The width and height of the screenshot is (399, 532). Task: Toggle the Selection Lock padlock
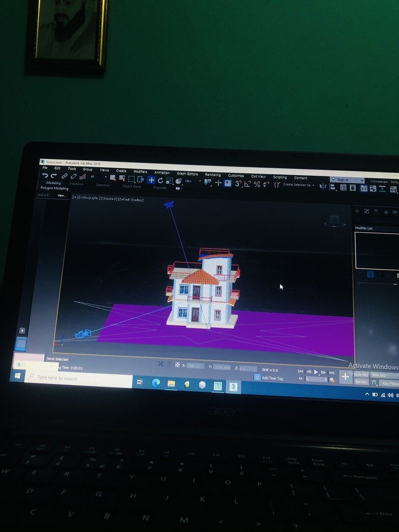[x=169, y=364]
